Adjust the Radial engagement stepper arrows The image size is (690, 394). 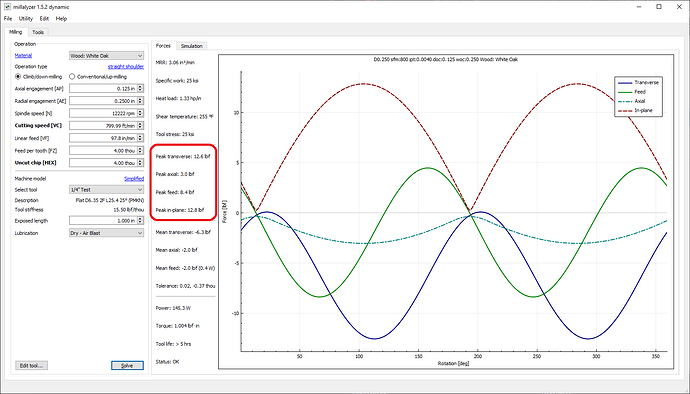click(x=140, y=101)
